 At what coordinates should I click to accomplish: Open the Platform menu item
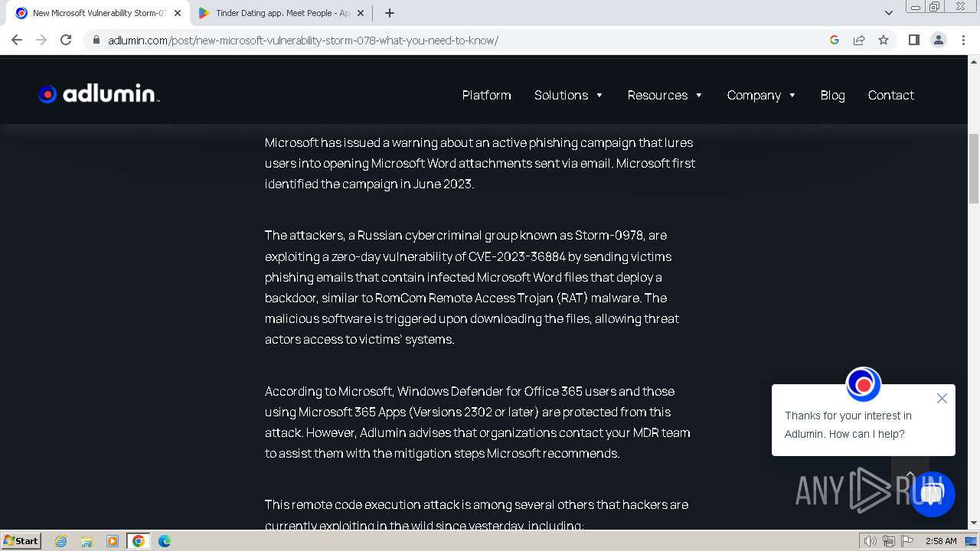[x=486, y=95]
